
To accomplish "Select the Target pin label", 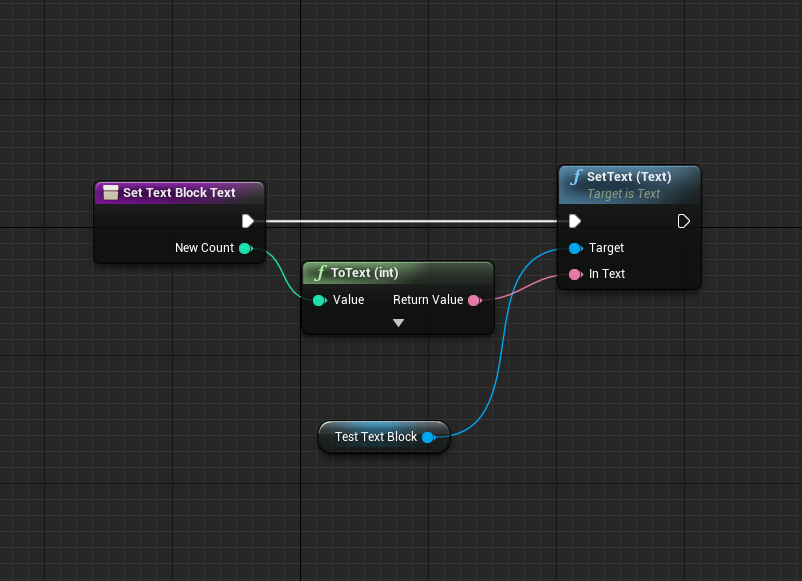I will point(606,248).
